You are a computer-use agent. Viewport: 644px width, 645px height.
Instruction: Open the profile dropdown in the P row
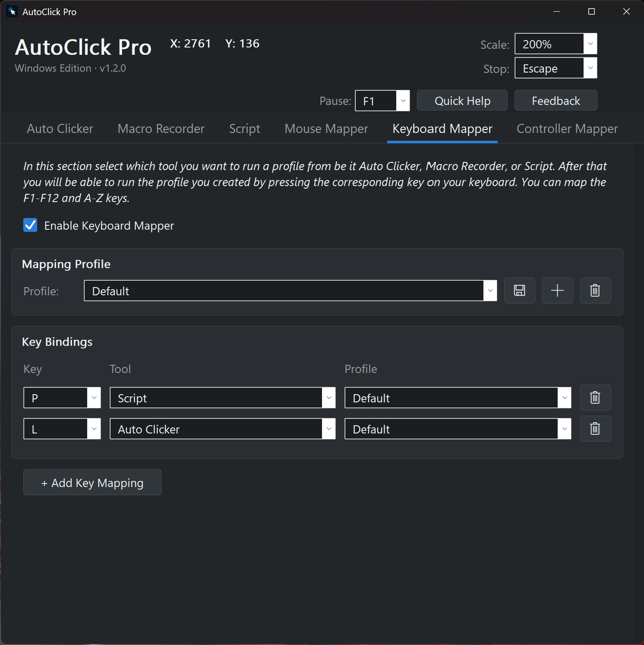point(458,398)
